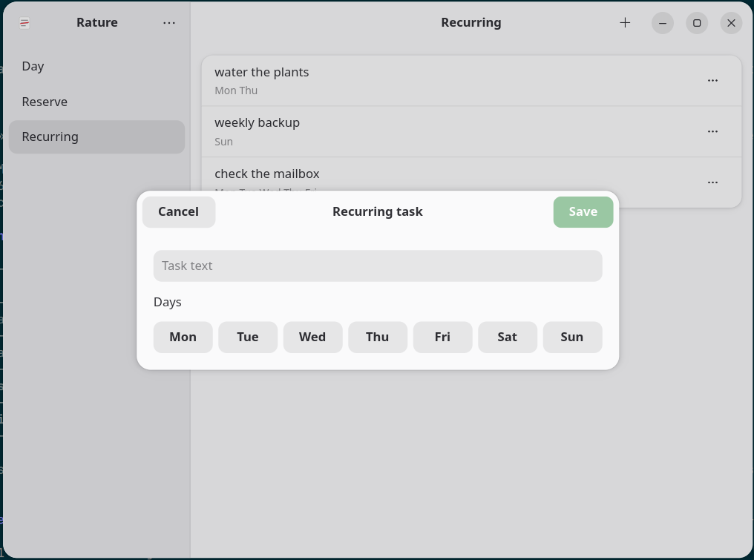This screenshot has height=560, width=754.
Task: Toggle Sat in the Days selector
Action: 508,337
